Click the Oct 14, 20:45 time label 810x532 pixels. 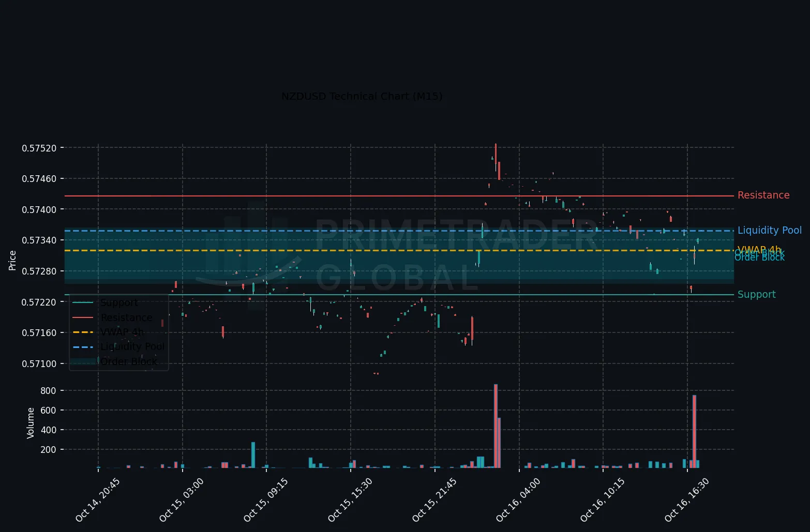(x=98, y=500)
